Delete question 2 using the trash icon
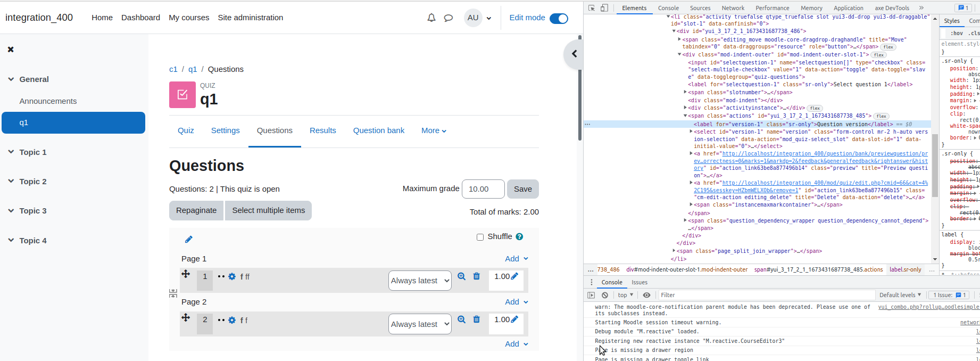Viewport: 980px width, 361px height. pos(477,319)
